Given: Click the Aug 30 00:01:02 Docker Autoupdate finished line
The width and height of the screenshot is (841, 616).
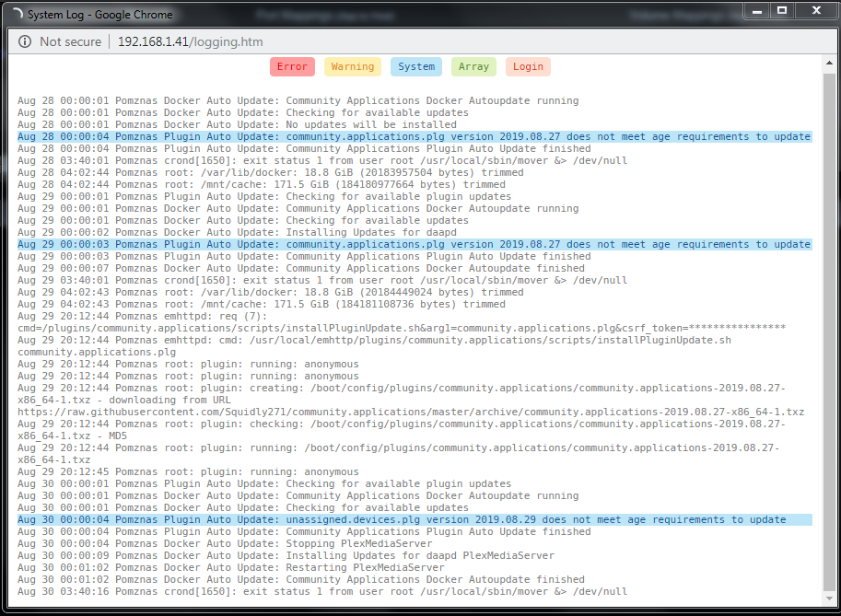Looking at the screenshot, I should [x=301, y=579].
